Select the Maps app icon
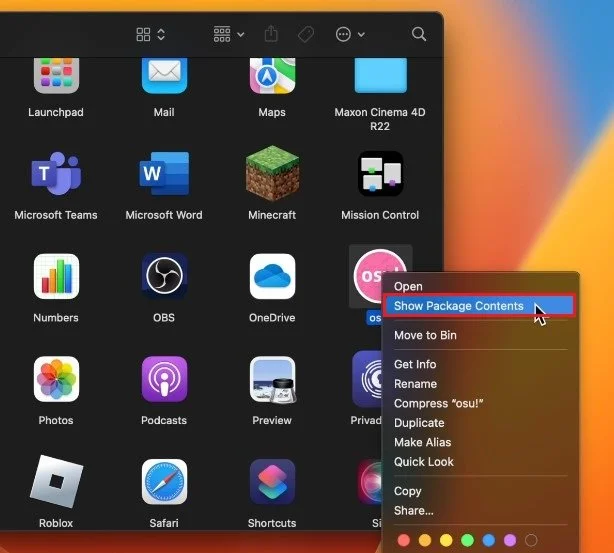The image size is (614, 553). pos(272,76)
